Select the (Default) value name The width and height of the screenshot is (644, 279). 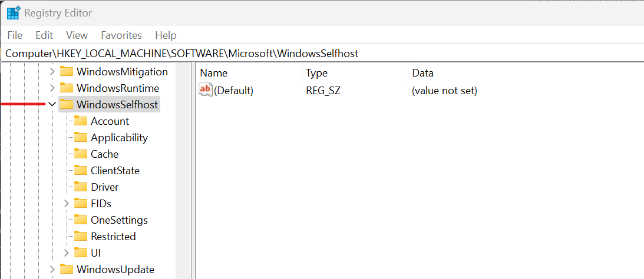(234, 91)
